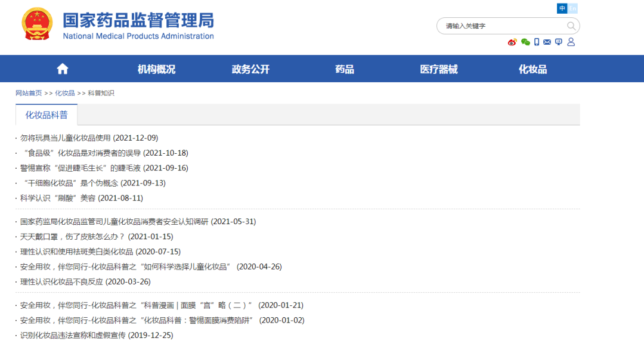Click the magnifier search icon
The width and height of the screenshot is (644, 344).
[571, 26]
